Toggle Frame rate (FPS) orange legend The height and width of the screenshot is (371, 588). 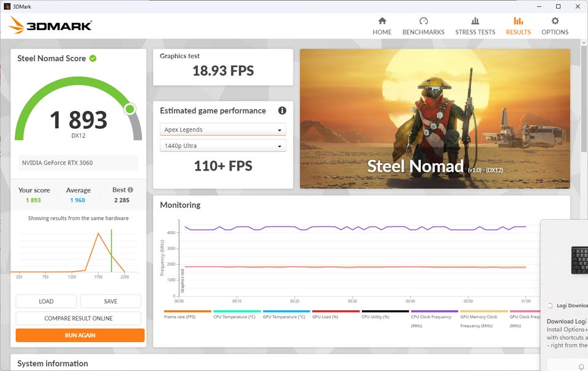coord(187,315)
